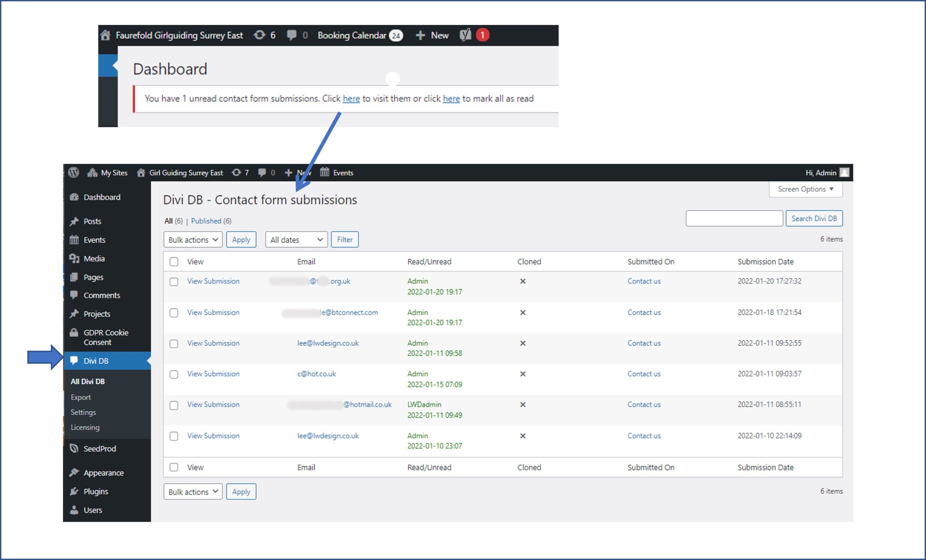
Task: Click Dashboard gauge icon in sidebar
Action: click(74, 197)
